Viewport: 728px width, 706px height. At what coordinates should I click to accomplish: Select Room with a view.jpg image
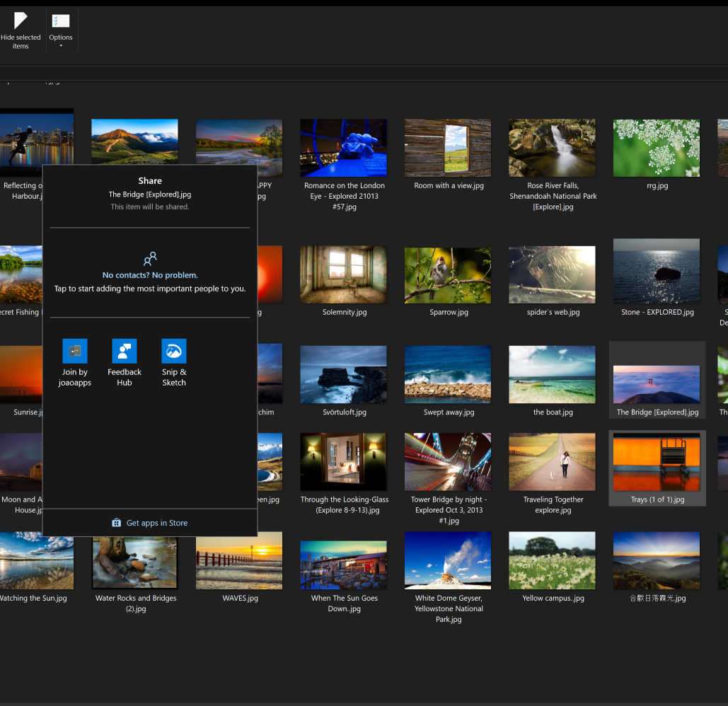(448, 147)
